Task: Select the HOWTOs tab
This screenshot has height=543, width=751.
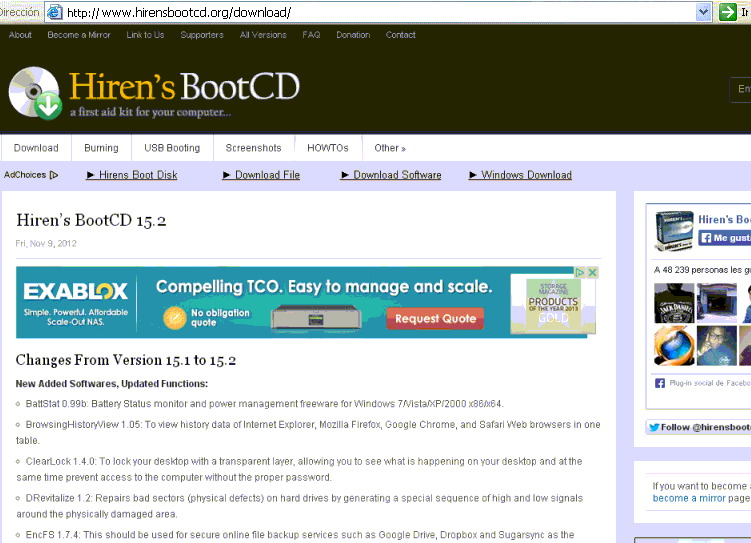Action: coord(328,148)
